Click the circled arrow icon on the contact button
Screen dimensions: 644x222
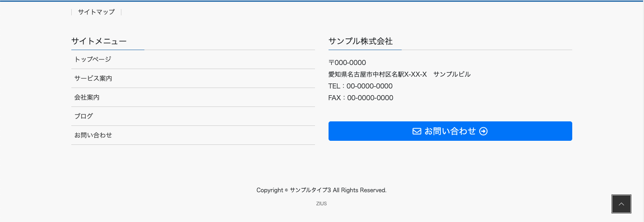point(483,131)
